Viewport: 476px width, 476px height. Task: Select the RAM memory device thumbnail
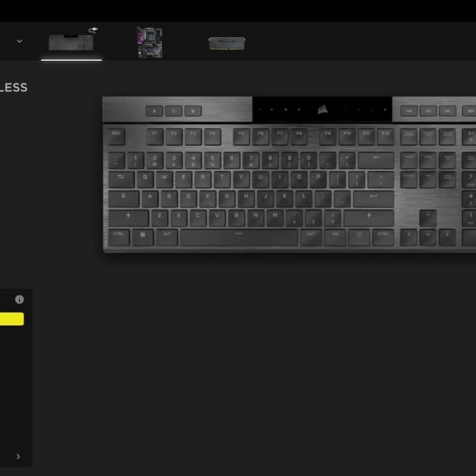tap(227, 43)
